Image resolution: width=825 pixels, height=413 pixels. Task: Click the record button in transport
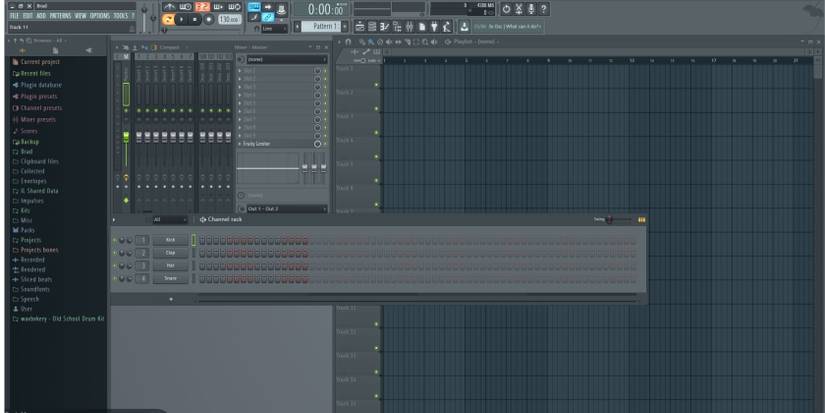tap(209, 19)
